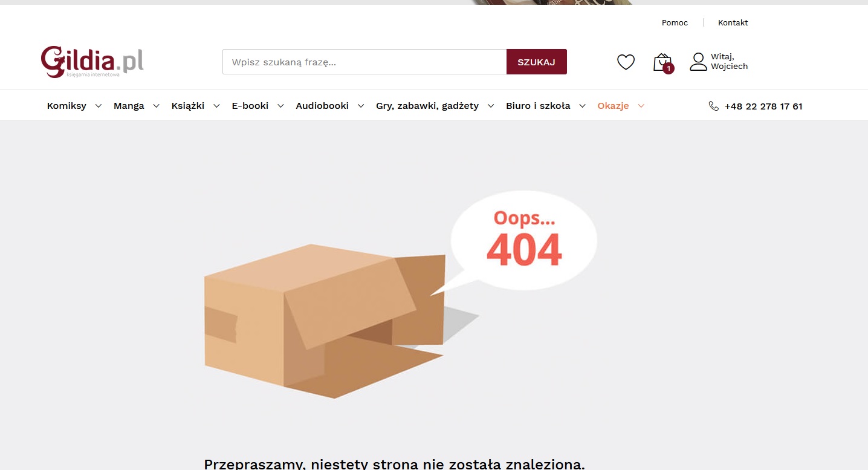The height and width of the screenshot is (470, 868).
Task: Click the phone handset icon
Action: (x=713, y=106)
